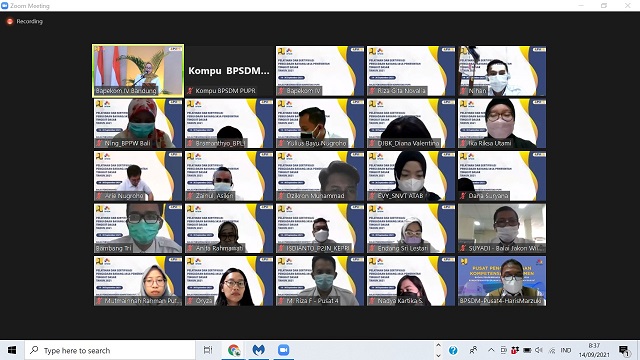Image resolution: width=640 pixels, height=360 pixels.
Task: Select Oryza's video tile
Action: coord(229,281)
